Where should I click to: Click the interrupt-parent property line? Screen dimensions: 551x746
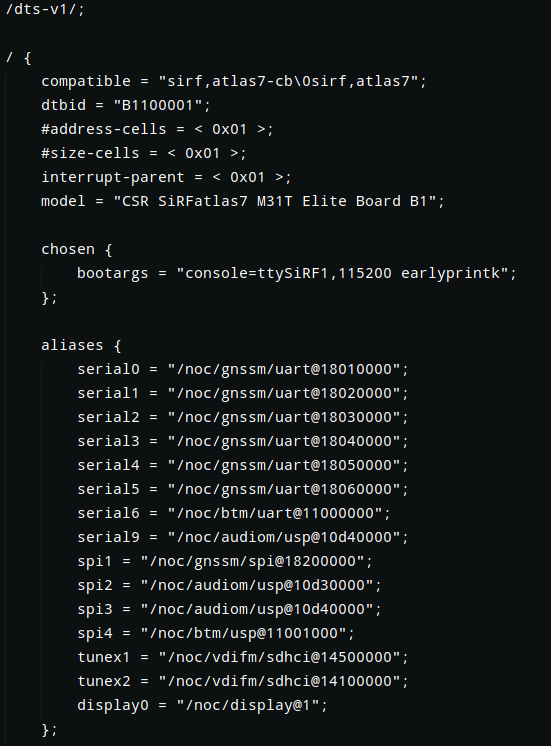coord(166,177)
